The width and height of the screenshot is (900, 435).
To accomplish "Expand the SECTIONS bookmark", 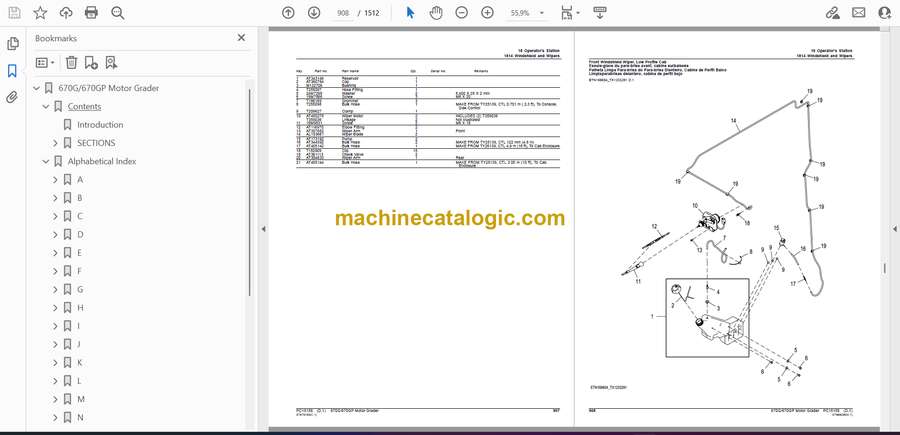I will click(x=55, y=143).
